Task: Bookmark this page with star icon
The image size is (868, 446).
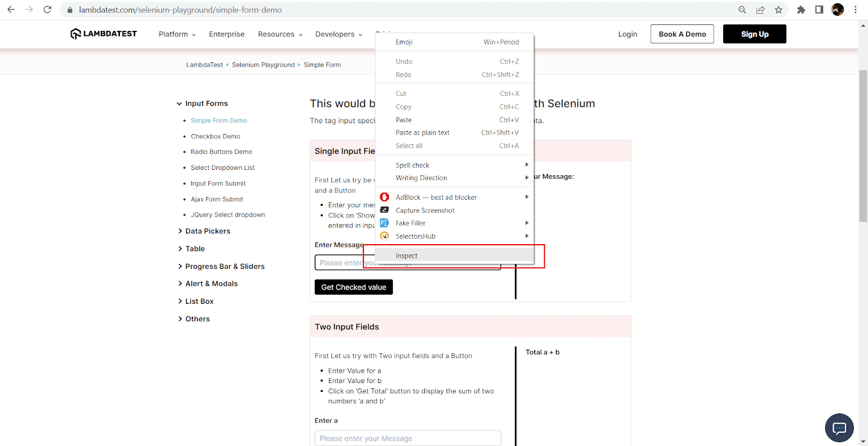Action: click(778, 10)
